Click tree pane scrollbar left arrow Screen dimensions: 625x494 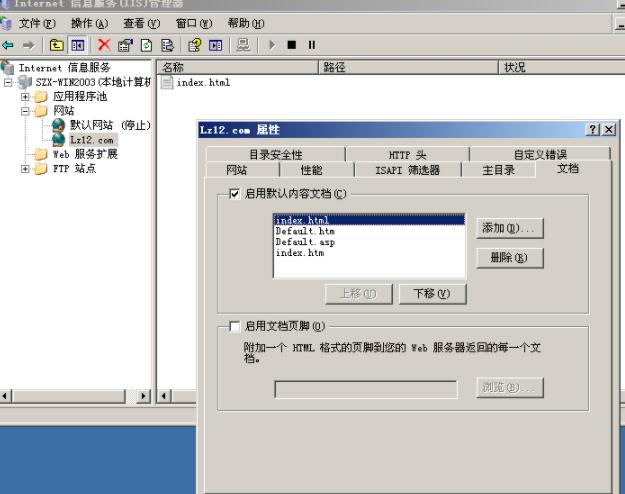[6, 396]
